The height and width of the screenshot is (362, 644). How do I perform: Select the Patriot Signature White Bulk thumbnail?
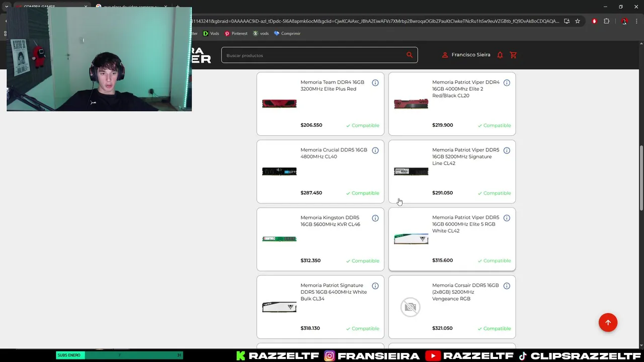(279, 307)
